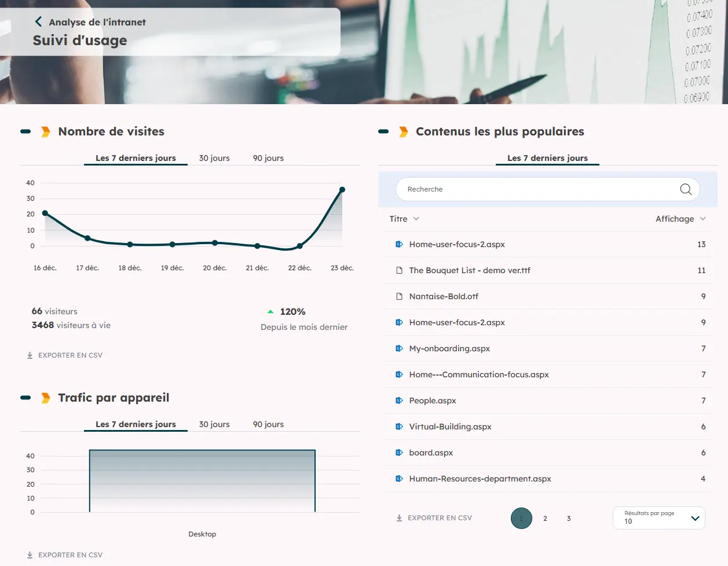The height and width of the screenshot is (566, 728).
Task: Click the orange arrow icon before "Nombre de visites"
Action: point(45,131)
